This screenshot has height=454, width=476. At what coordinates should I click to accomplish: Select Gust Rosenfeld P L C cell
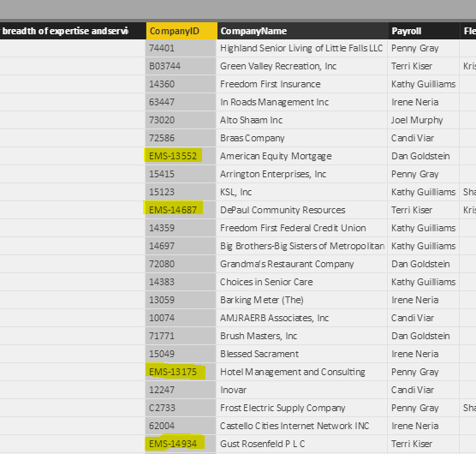click(x=301, y=444)
